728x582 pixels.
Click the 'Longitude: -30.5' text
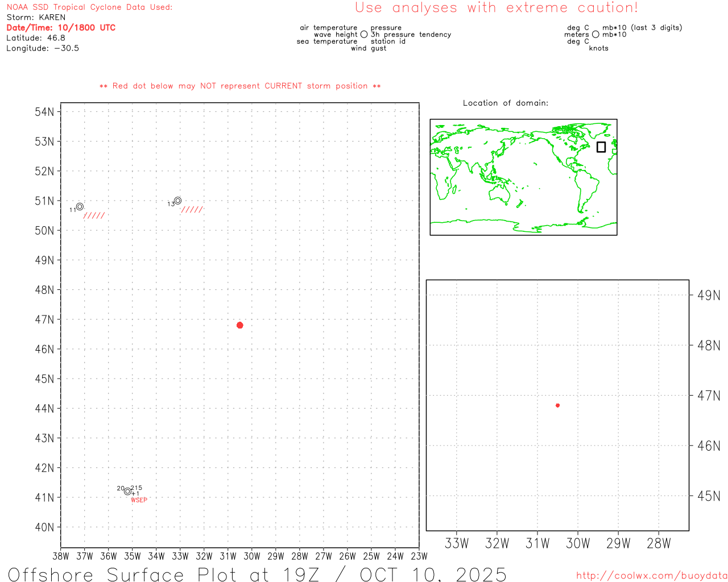[43, 48]
